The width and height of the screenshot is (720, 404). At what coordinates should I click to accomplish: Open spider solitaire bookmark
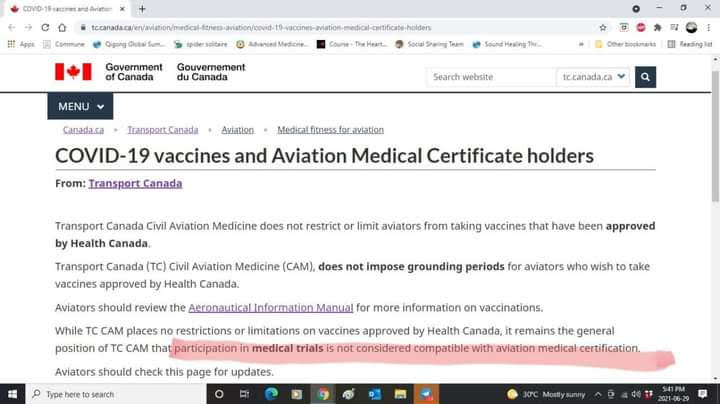coord(201,44)
